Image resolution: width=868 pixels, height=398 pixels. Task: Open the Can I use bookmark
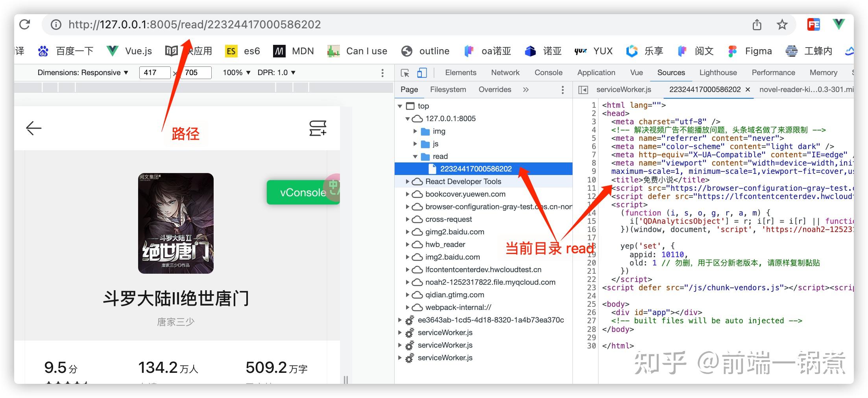[357, 51]
